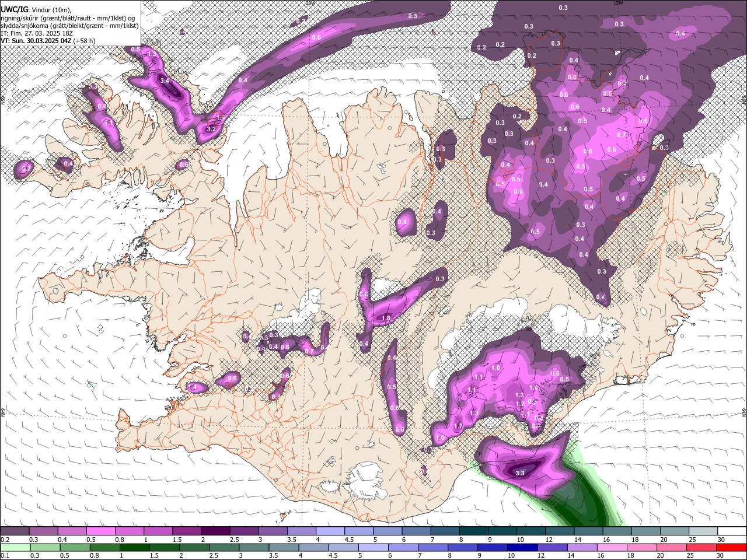This screenshot has width=747, height=560.
Task: Click the pink 18 swatch in the lower rain scale
Action: (x=643, y=547)
